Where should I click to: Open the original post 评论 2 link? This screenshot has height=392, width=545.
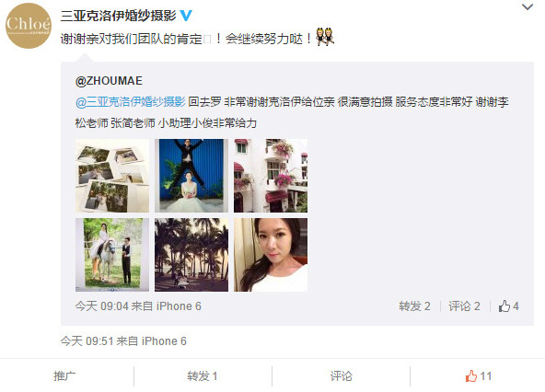pos(464,306)
